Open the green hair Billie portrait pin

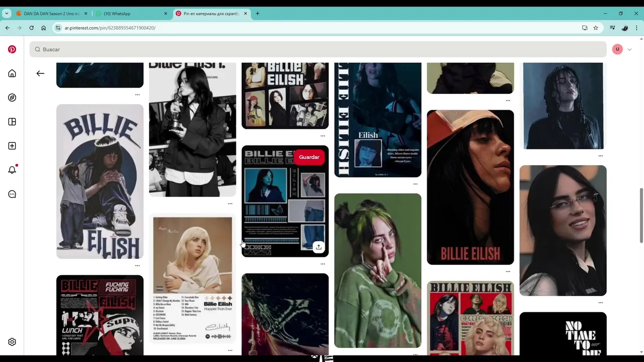(377, 270)
